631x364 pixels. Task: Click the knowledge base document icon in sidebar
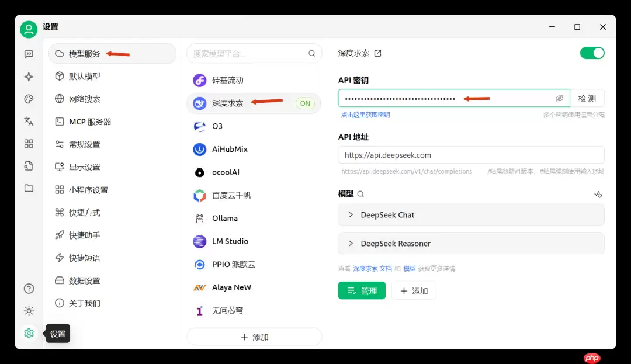29,166
